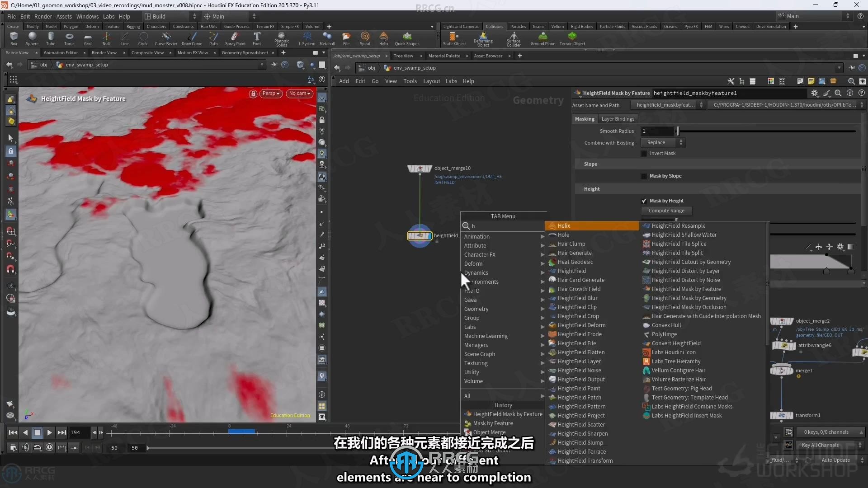The height and width of the screenshot is (488, 868).
Task: Select the Masking tab in properties panel
Action: 585,118
